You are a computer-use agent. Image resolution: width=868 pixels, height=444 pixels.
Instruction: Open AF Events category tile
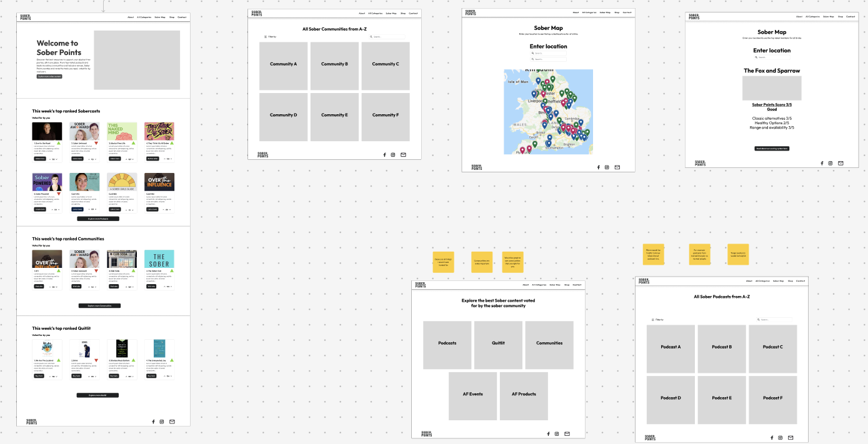[473, 396]
